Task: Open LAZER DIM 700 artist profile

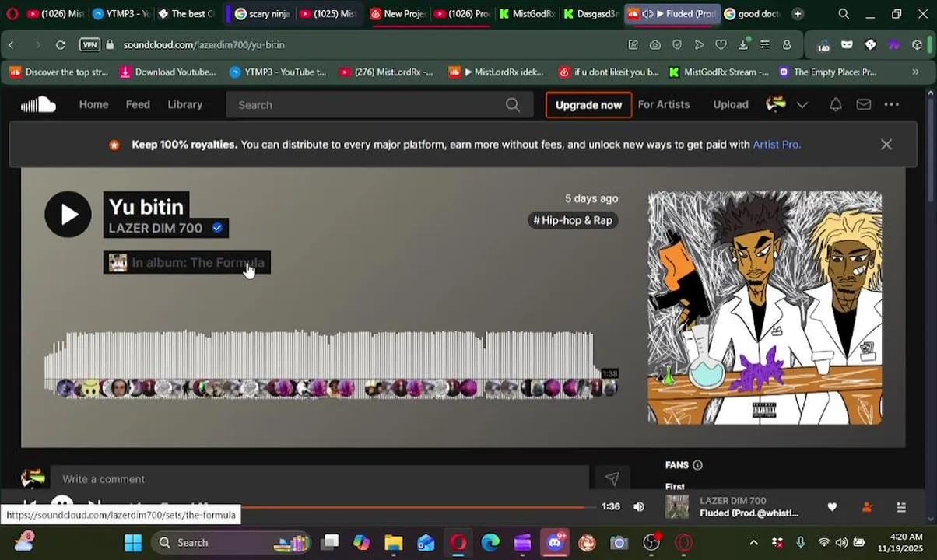Action: pyautogui.click(x=156, y=228)
